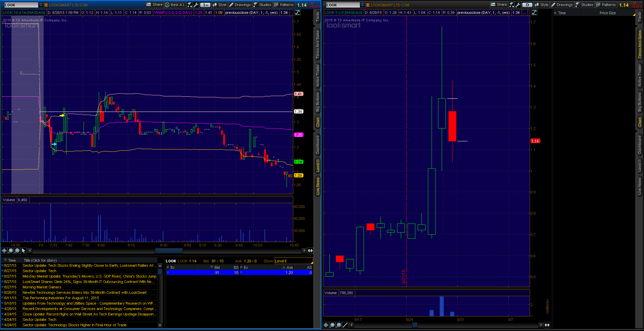Image resolution: width=644 pixels, height=331 pixels.
Task: Click the horizontal scroll thumb under right chart
Action: click(415, 325)
